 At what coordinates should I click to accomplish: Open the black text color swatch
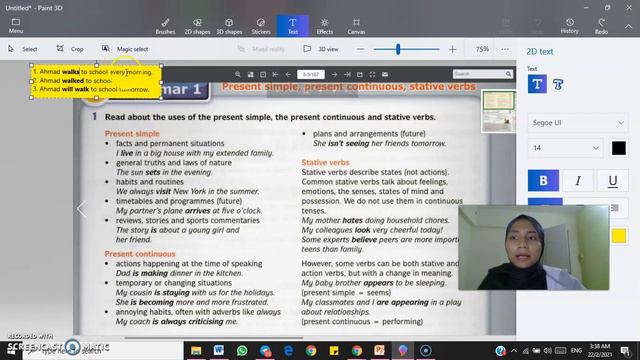[618, 148]
